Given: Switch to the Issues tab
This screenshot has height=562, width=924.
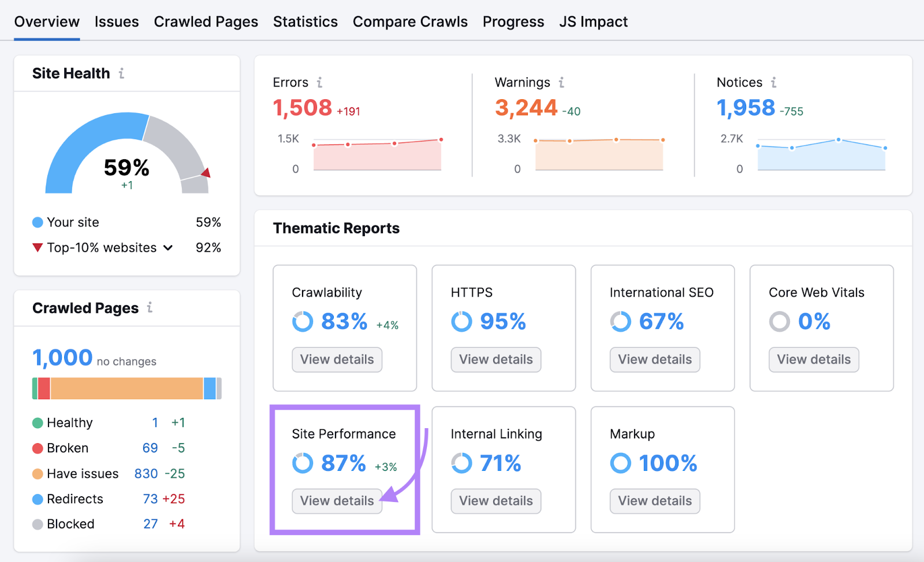Looking at the screenshot, I should tap(117, 21).
